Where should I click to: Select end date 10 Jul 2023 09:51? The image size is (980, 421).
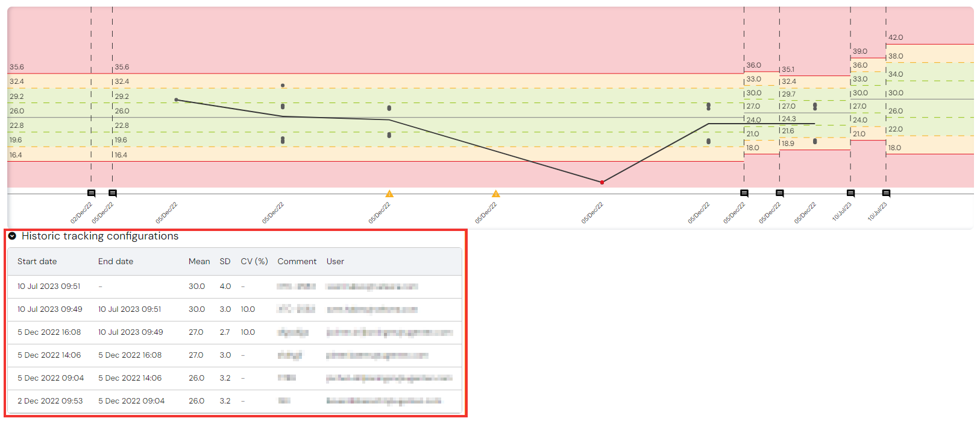pyautogui.click(x=130, y=309)
